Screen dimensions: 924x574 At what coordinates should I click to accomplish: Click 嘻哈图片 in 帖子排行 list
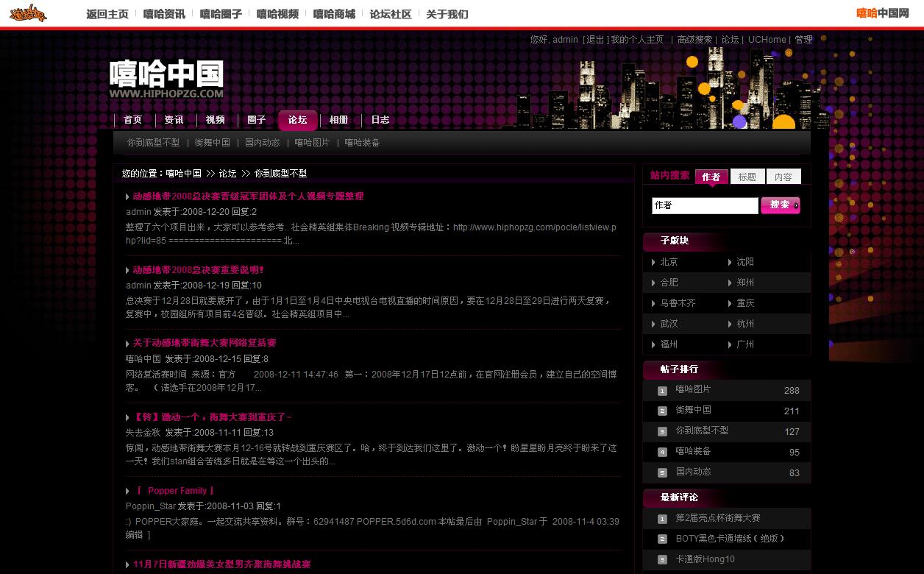click(694, 389)
